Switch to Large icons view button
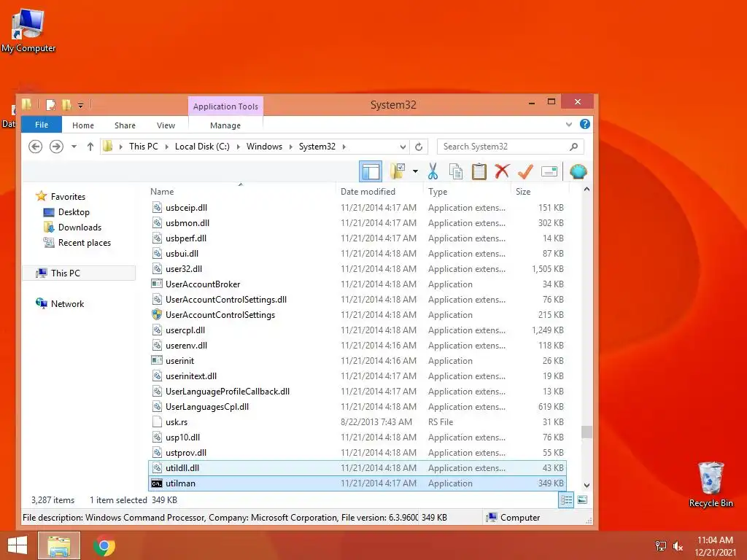 click(582, 500)
